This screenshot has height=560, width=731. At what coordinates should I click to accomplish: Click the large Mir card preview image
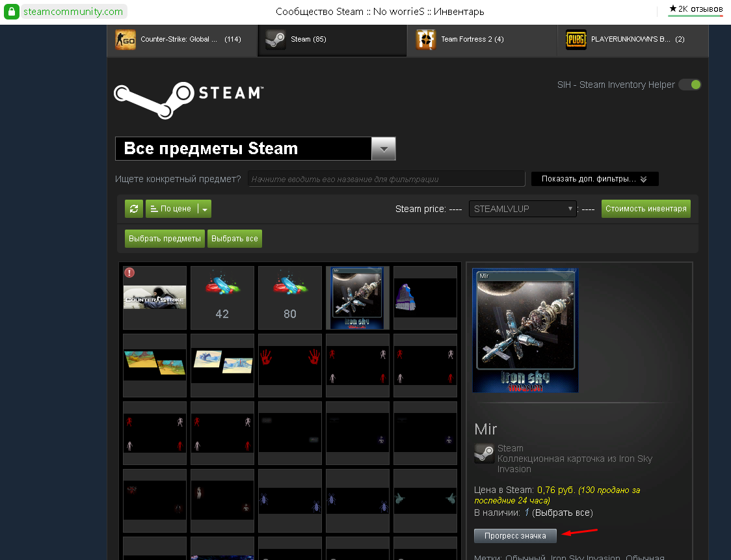(x=525, y=330)
